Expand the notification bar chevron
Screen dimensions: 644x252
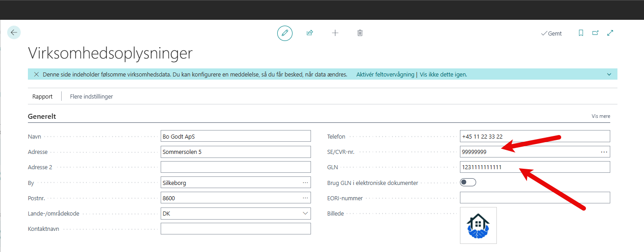[x=609, y=74]
